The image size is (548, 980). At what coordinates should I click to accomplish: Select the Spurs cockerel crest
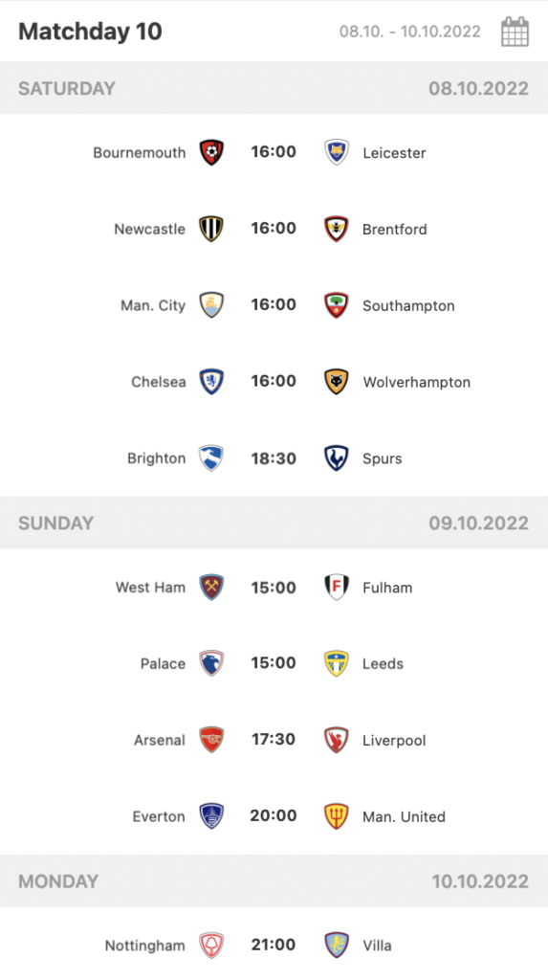click(337, 458)
